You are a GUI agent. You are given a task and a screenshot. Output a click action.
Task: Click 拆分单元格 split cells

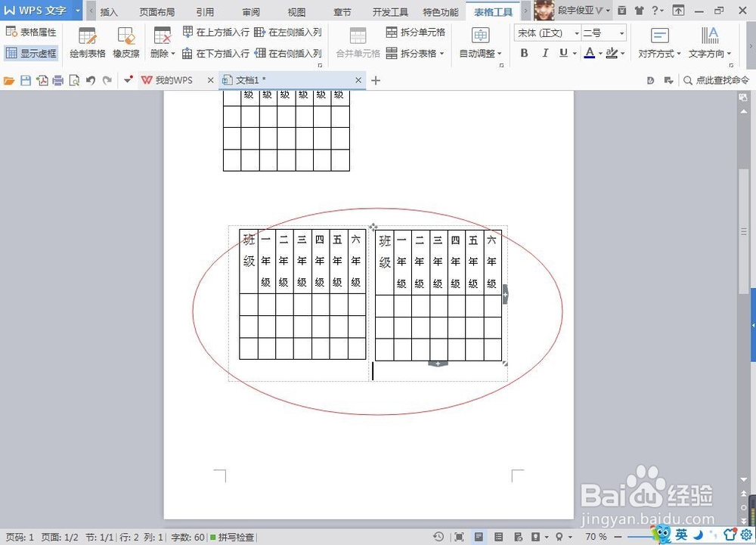click(416, 33)
